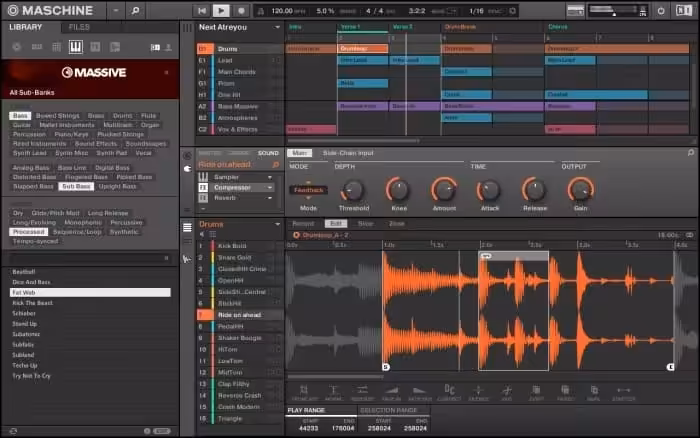Open the Sampler plug-in dropdown
The image size is (700, 438).
point(270,177)
